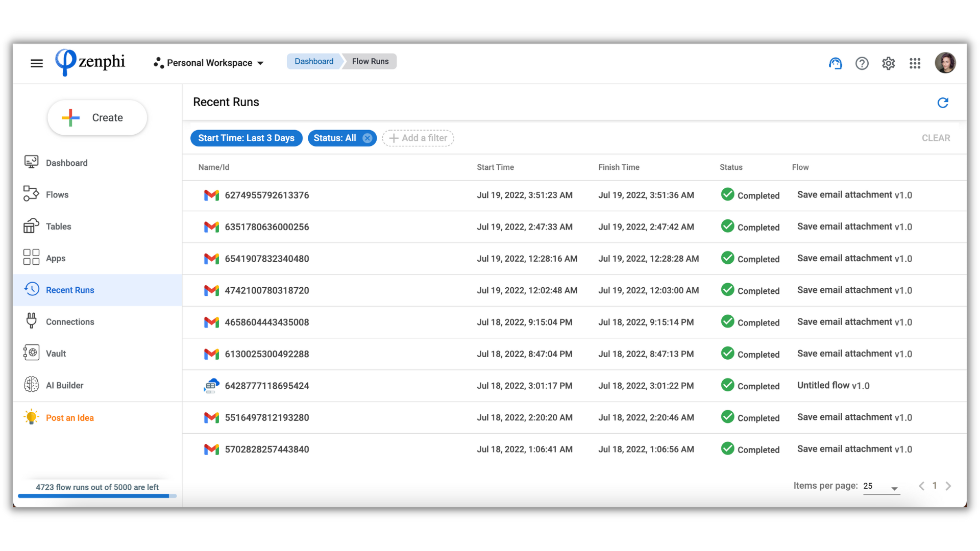Click the Gmail icon for run 6274955792613376
This screenshot has height=551, width=980.
pos(211,195)
